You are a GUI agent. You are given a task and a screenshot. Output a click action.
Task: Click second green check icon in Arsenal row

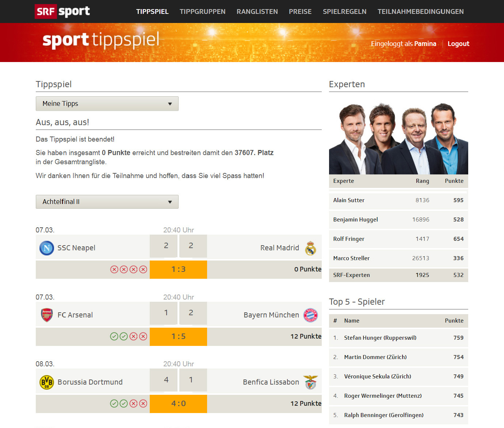[x=124, y=336]
